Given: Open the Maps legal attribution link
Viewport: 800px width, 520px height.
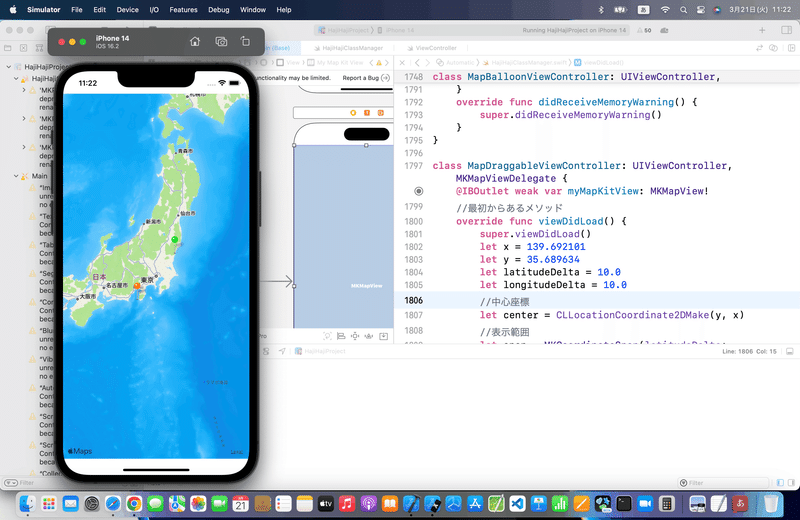Looking at the screenshot, I should 236,452.
